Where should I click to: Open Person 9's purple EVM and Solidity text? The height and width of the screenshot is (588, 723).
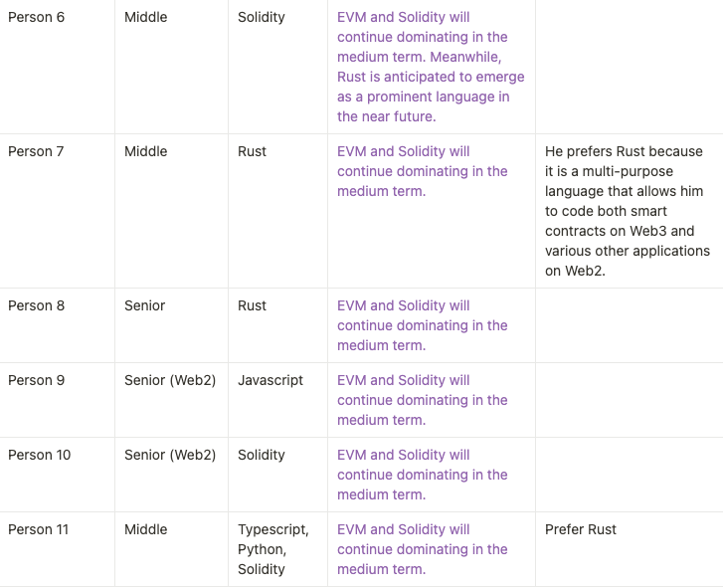point(422,400)
